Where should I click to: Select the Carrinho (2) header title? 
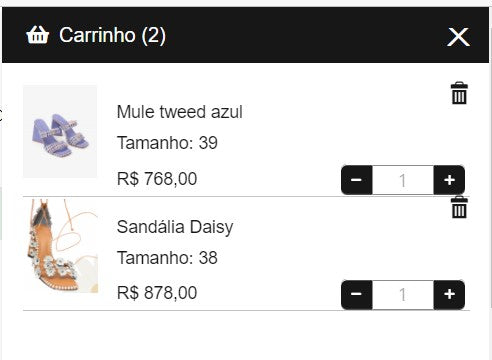pyautogui.click(x=112, y=35)
